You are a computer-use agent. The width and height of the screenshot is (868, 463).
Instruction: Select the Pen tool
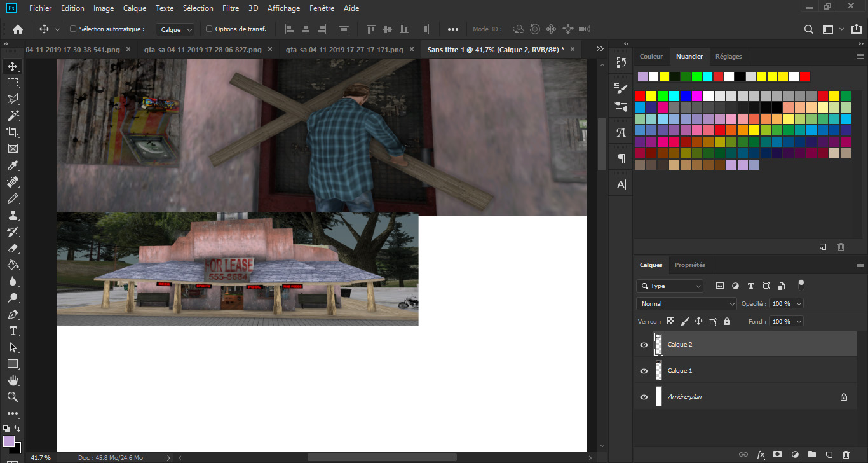[x=13, y=314]
